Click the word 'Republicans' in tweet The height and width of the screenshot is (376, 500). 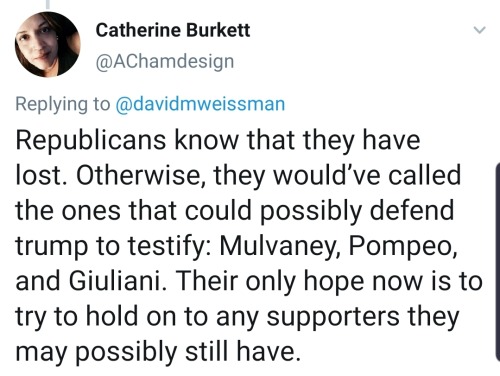91,141
